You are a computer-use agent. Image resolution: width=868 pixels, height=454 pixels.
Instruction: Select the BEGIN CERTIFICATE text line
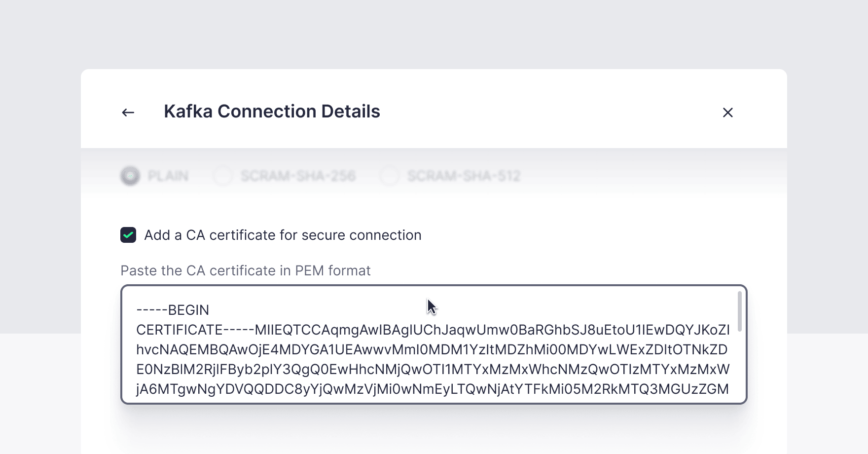(173, 310)
